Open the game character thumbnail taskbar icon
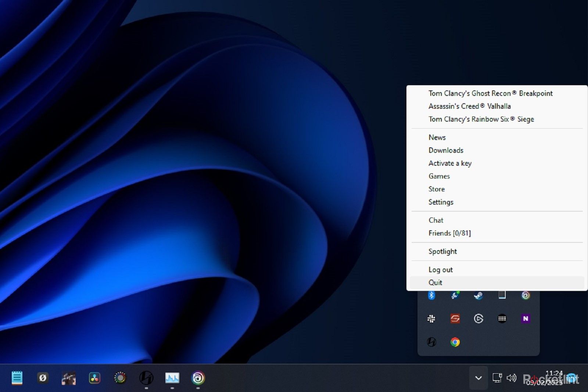Viewport: 588px width, 392px height. 69,378
